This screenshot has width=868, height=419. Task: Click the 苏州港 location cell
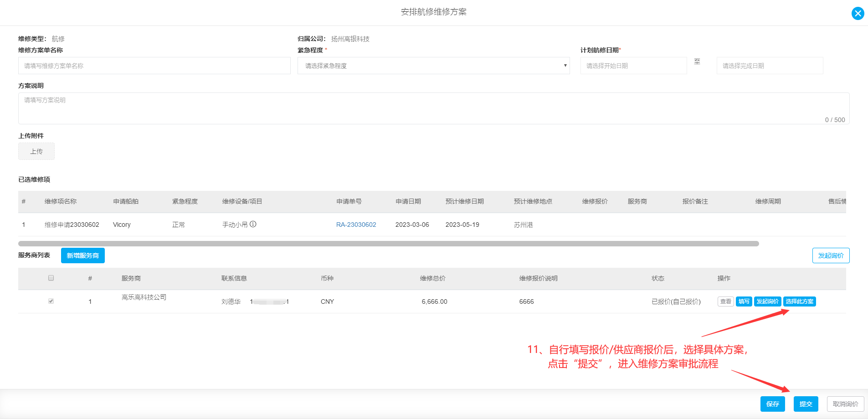(x=523, y=225)
